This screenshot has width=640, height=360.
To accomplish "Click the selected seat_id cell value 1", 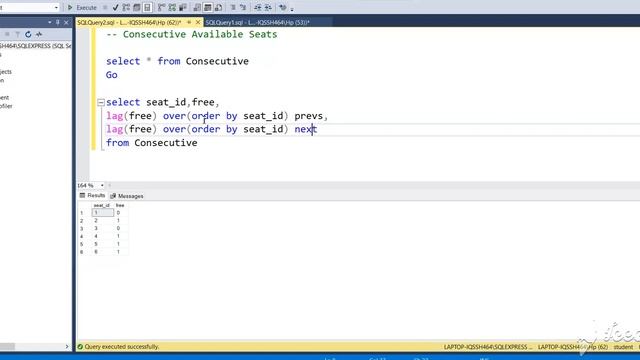I will pyautogui.click(x=102, y=213).
